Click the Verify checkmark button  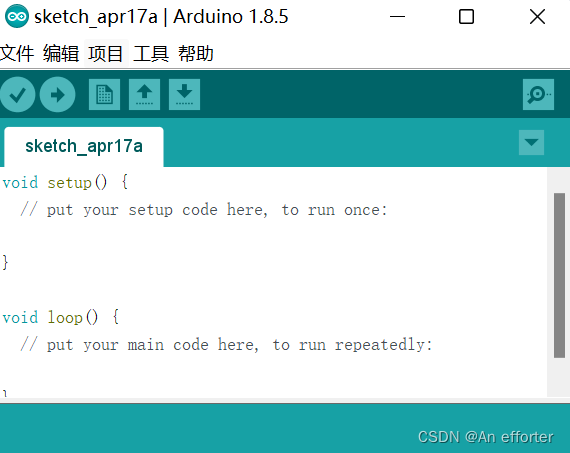tap(17, 95)
